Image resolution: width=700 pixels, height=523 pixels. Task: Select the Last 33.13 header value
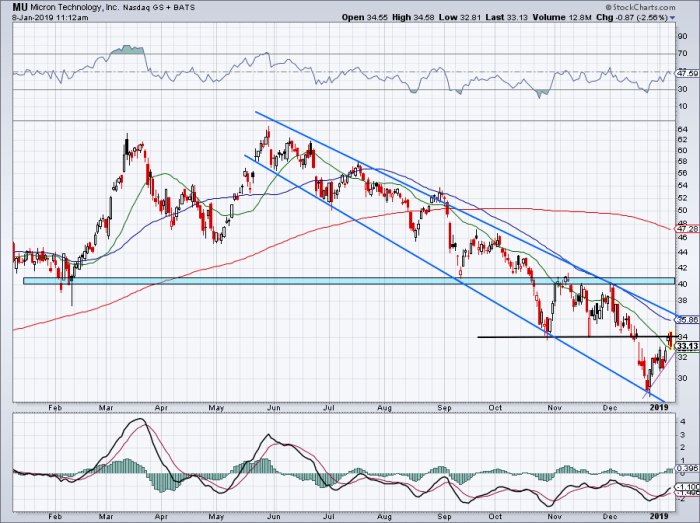pyautogui.click(x=507, y=17)
